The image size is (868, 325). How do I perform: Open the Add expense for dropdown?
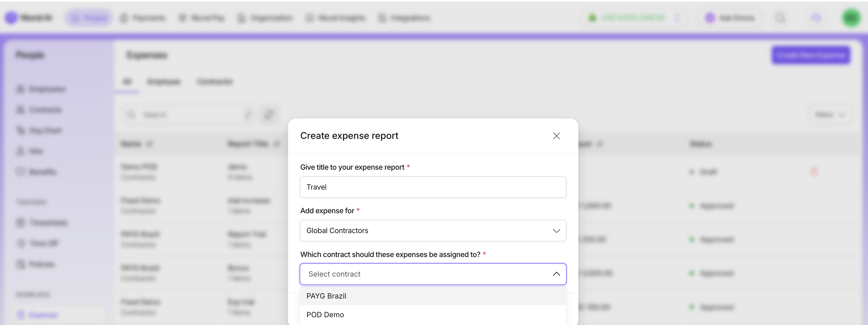click(433, 231)
